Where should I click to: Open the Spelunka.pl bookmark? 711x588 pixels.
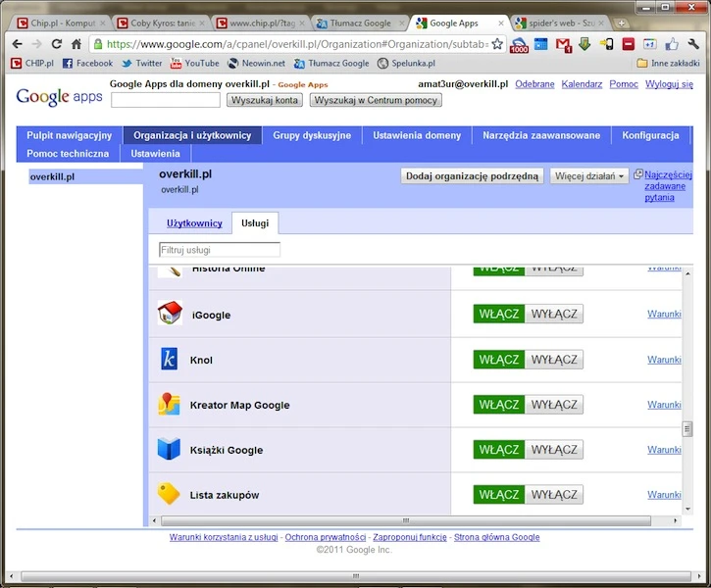[x=406, y=64]
